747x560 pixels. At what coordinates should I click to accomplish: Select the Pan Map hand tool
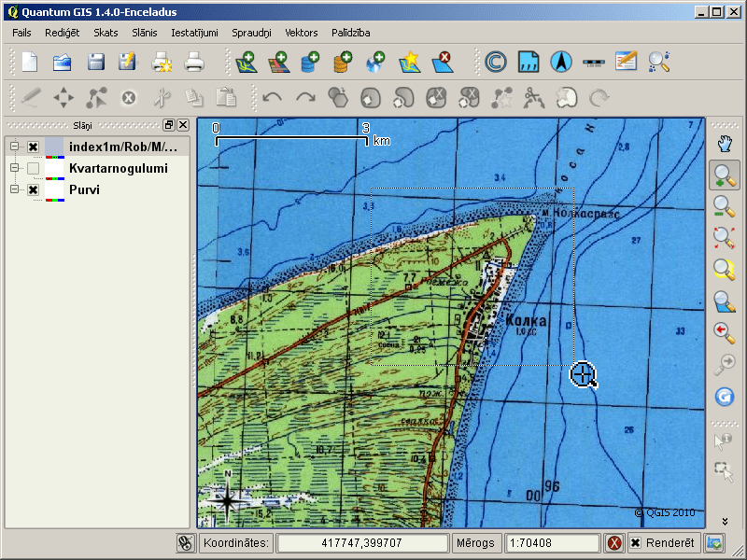coord(725,144)
